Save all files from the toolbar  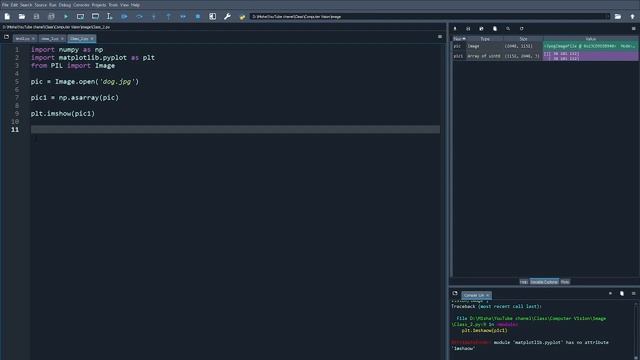[x=51, y=17]
